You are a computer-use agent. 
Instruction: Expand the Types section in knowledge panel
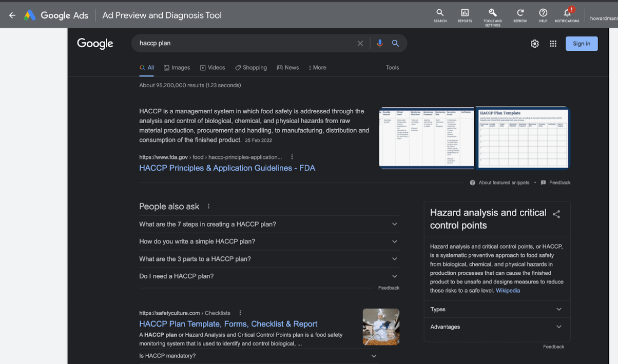[497, 309]
